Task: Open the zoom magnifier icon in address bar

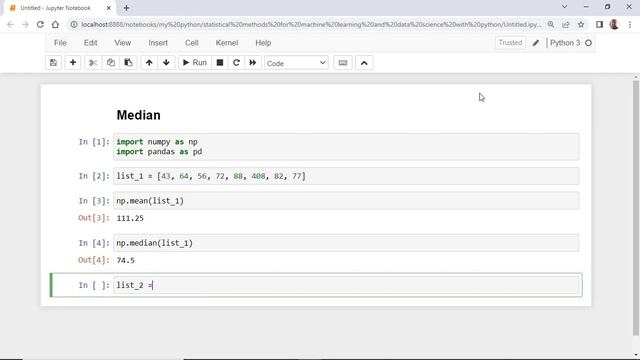Action: 551,24
